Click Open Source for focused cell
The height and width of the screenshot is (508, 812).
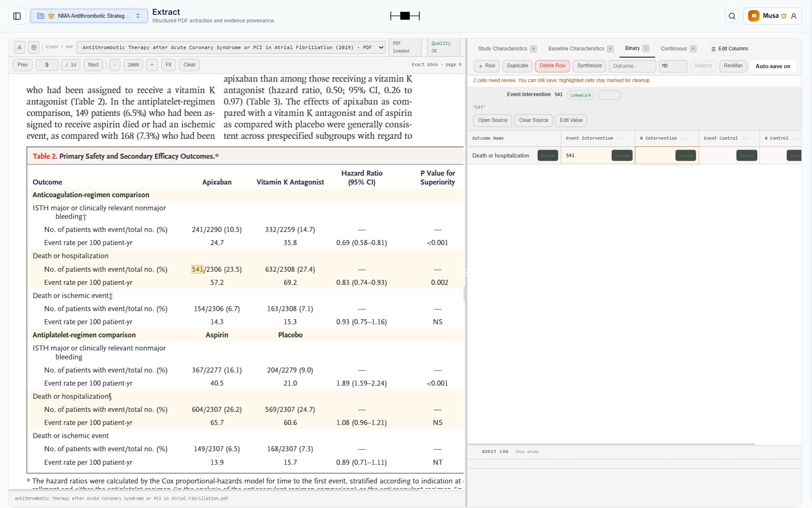492,121
